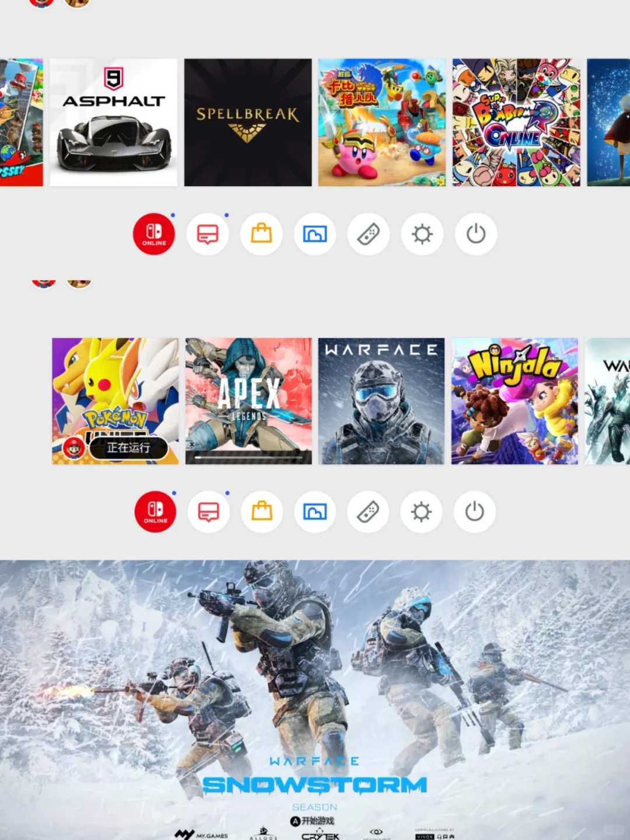Screen dimensions: 630x840
Task: Open System Settings gear in the upper row
Action: click(422, 234)
